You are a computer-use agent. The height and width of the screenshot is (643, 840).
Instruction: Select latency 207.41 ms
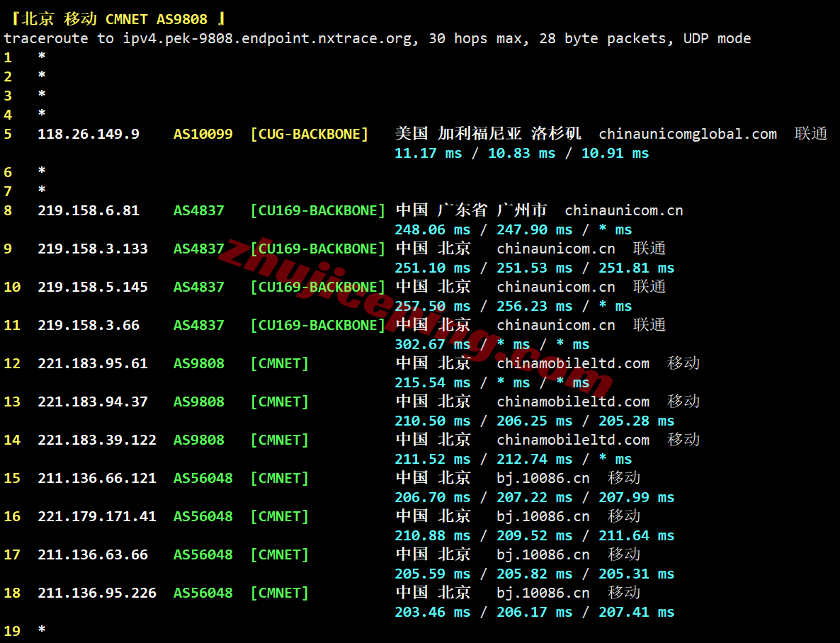(637, 613)
